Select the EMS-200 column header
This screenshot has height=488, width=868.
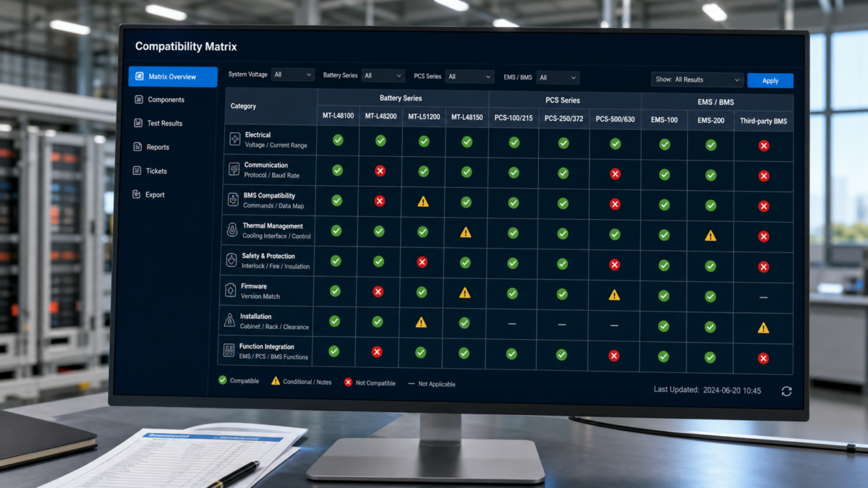tap(711, 121)
